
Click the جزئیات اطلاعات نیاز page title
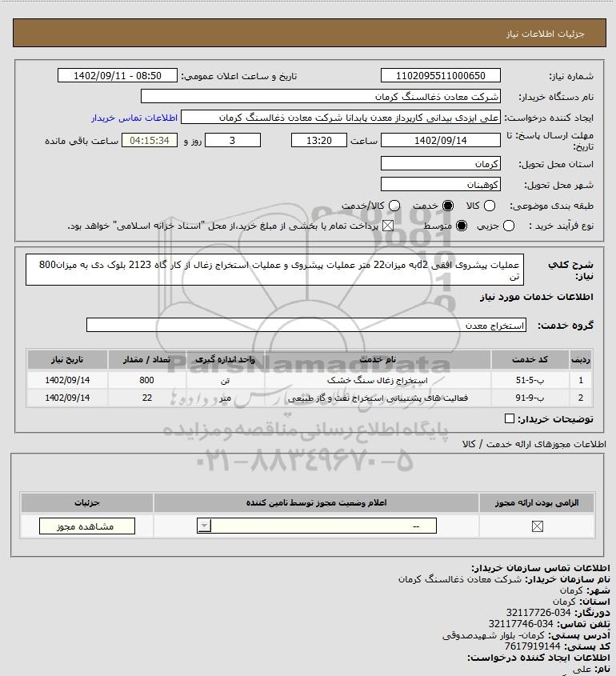tap(546, 34)
